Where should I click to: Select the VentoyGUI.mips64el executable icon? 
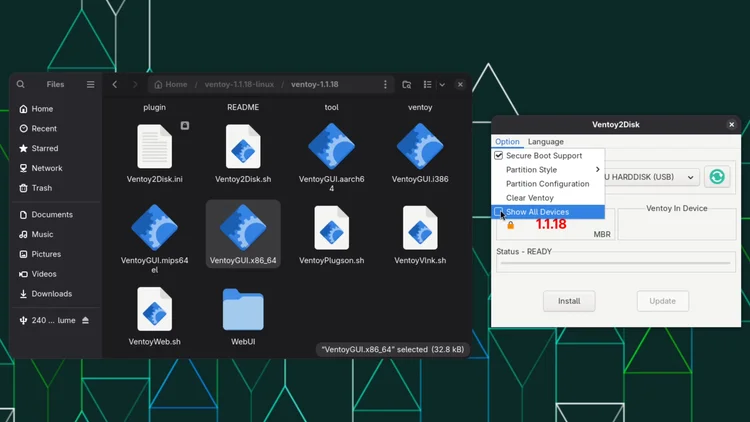154,227
